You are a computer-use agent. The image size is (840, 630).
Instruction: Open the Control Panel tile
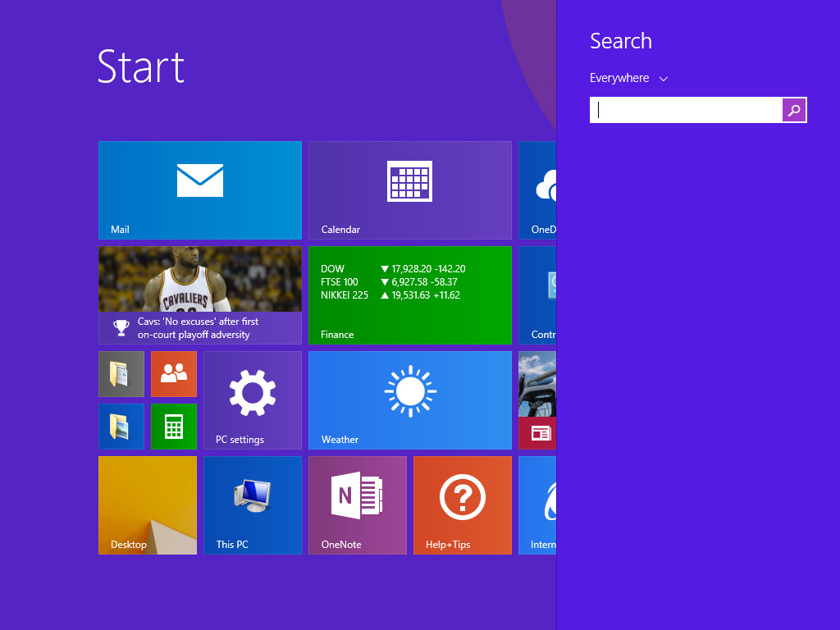coord(537,295)
